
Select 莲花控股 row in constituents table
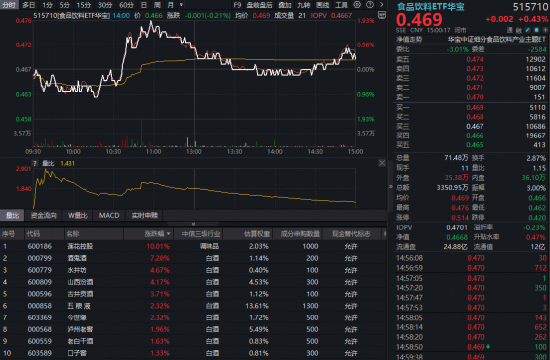click(193, 246)
